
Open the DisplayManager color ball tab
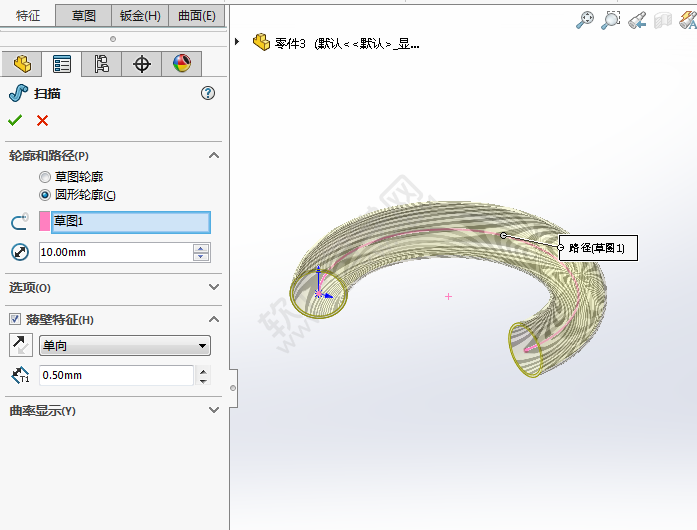pos(182,64)
